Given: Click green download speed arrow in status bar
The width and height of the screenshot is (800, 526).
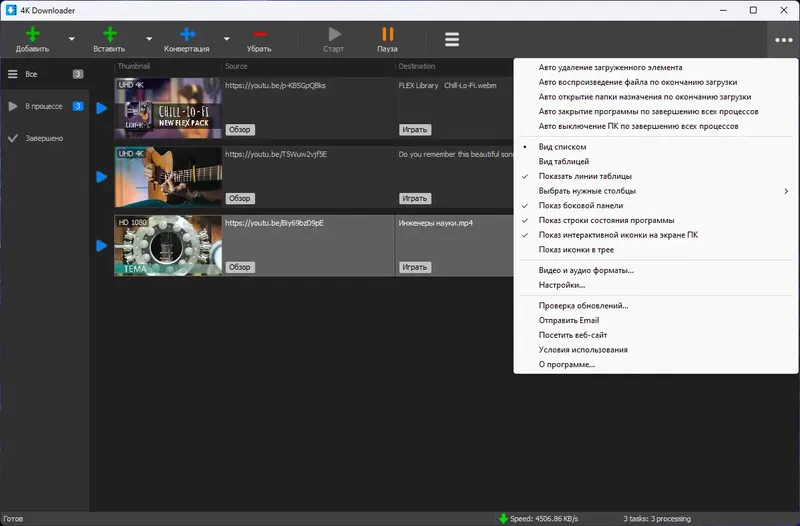Looking at the screenshot, I should tap(503, 519).
